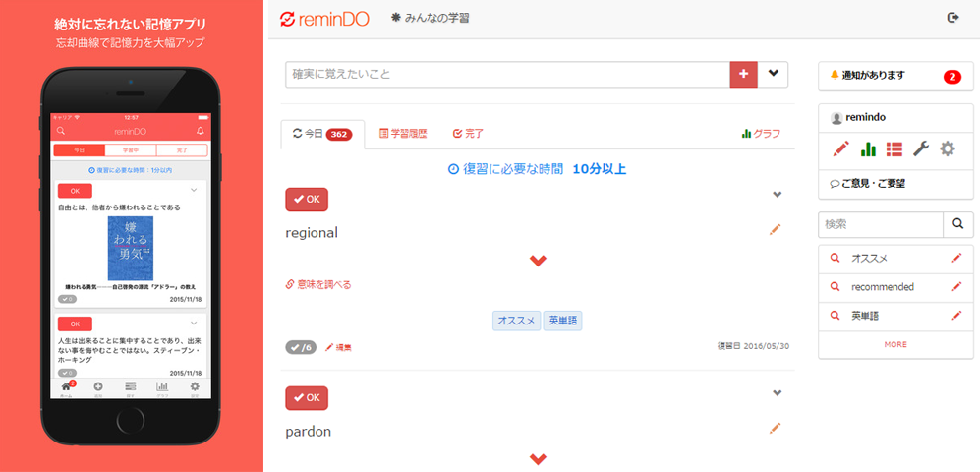Click the red pencil icon in user panel

(841, 148)
